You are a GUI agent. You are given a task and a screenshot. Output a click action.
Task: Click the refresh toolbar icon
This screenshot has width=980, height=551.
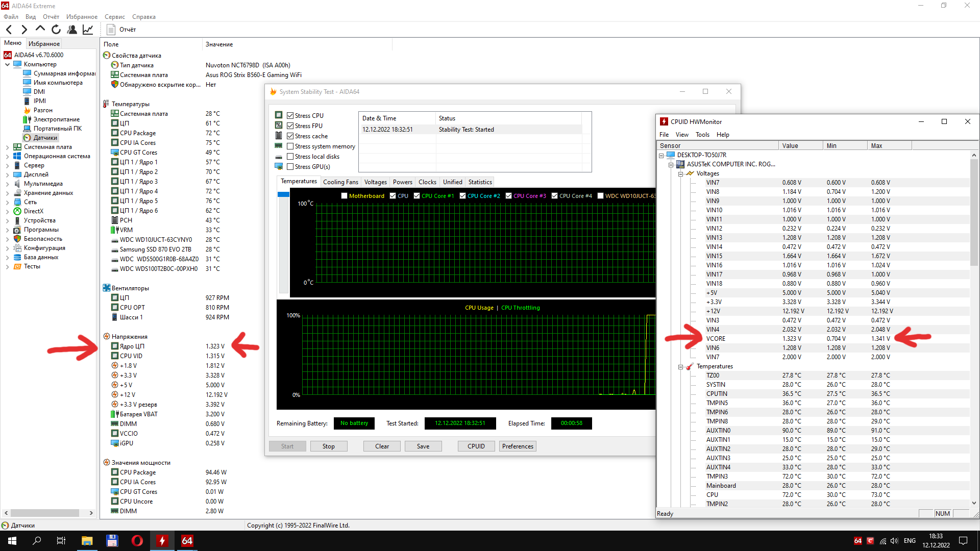pyautogui.click(x=56, y=30)
